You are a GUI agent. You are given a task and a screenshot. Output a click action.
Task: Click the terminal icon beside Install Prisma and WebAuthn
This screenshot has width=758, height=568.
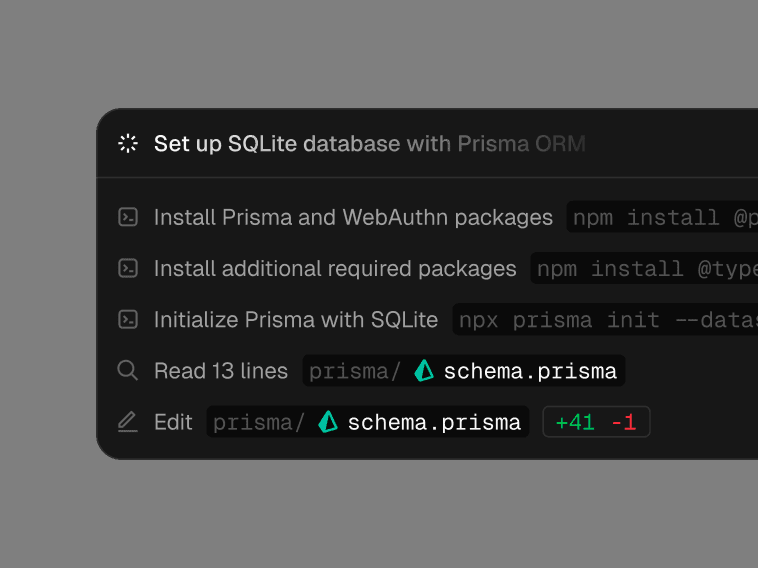pos(128,217)
